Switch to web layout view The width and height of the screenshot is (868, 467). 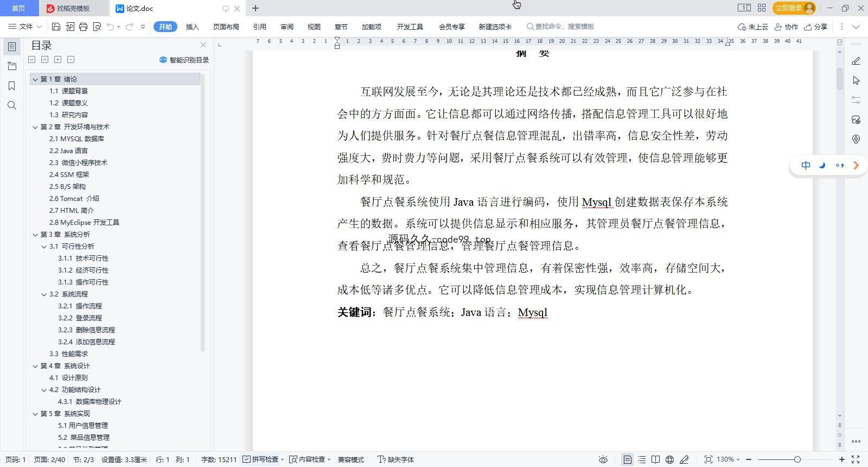669,459
